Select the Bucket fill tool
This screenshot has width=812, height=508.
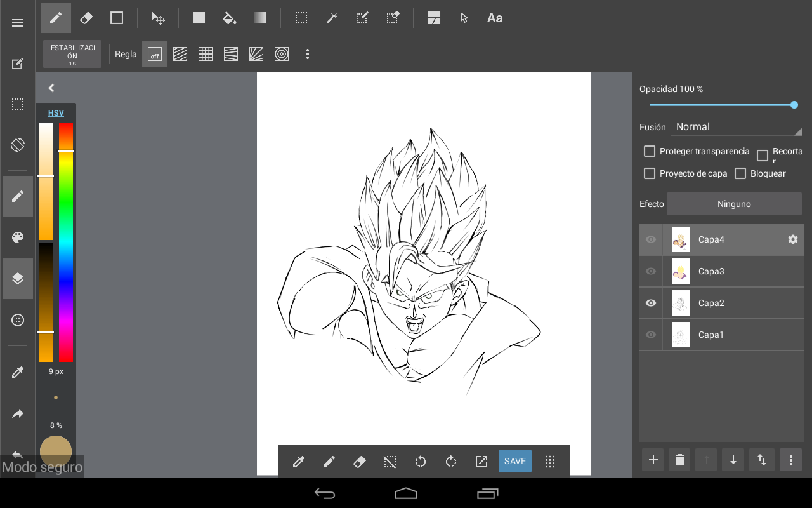[230, 18]
